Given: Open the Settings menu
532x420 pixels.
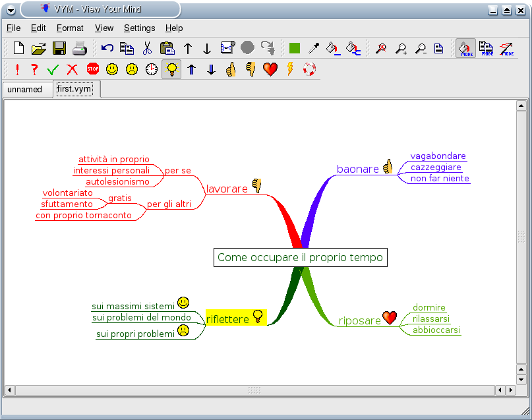Looking at the screenshot, I should point(139,28).
